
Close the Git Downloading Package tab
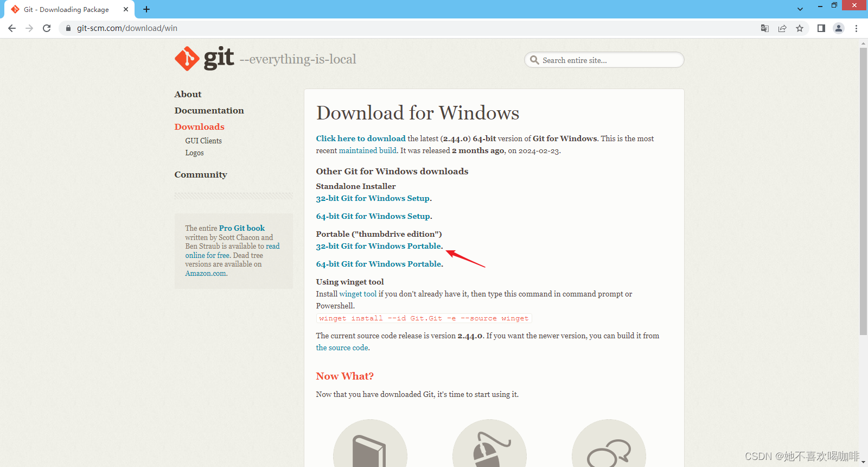[x=126, y=9]
